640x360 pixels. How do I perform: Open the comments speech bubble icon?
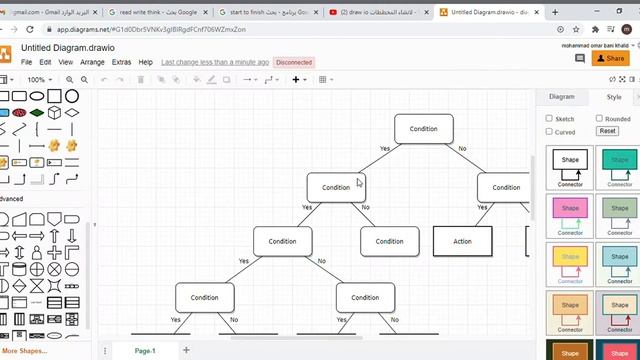[x=580, y=58]
